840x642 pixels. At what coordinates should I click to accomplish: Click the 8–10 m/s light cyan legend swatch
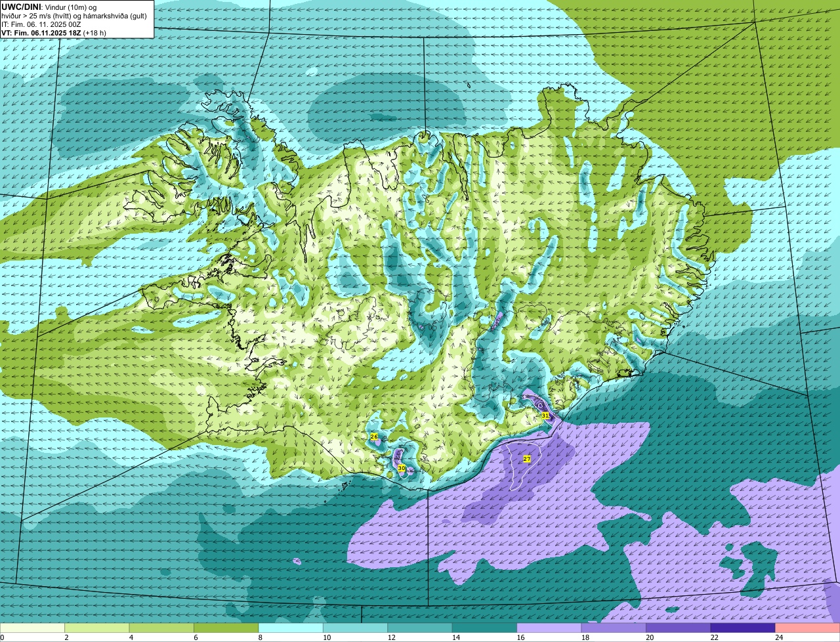tap(291, 628)
